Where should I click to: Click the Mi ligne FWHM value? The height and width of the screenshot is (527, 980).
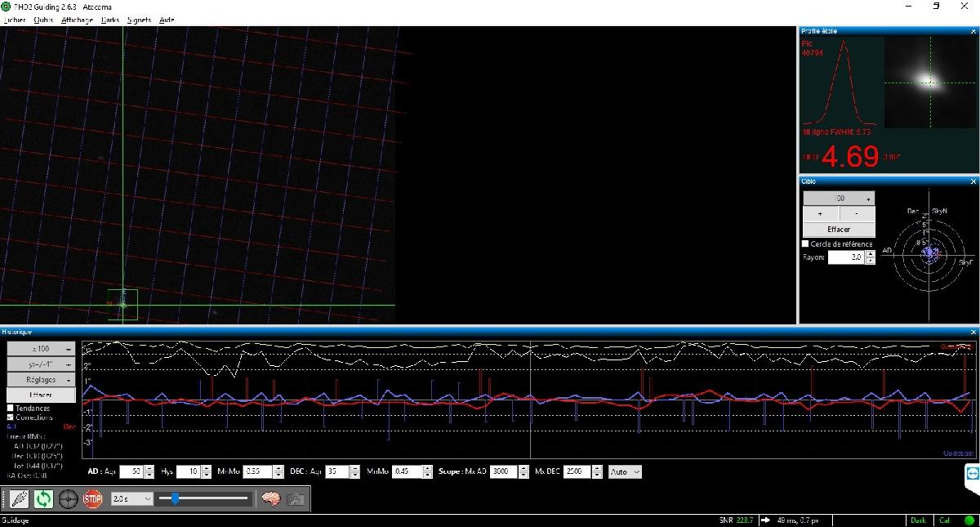pyautogui.click(x=837, y=132)
